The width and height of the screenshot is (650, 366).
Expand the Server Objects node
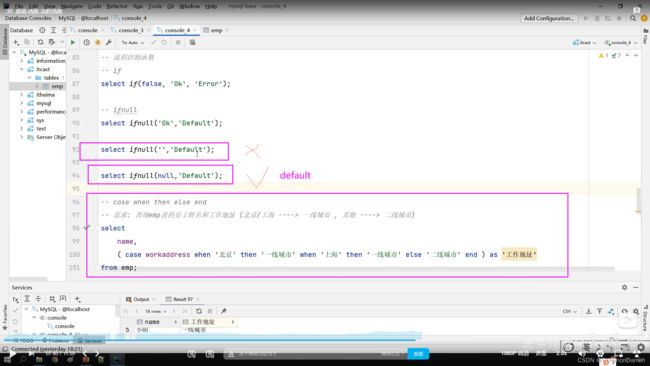click(x=22, y=137)
